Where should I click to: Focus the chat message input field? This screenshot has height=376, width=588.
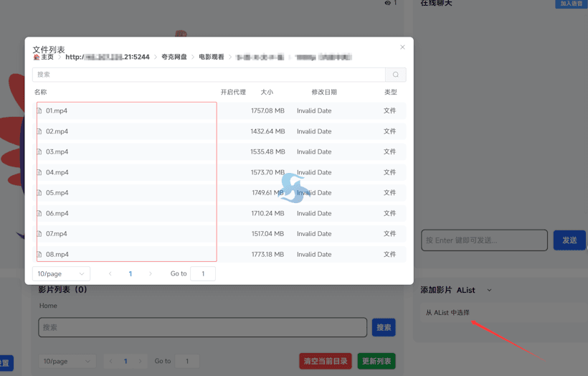tap(484, 240)
